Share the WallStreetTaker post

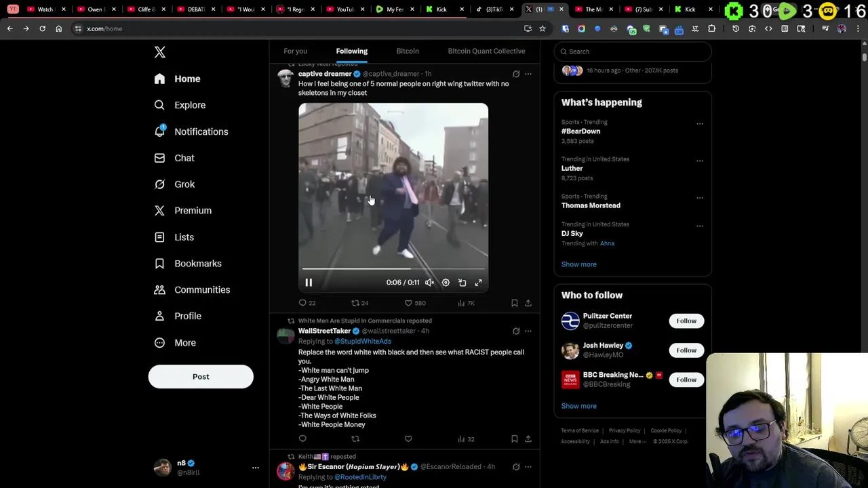click(x=528, y=439)
